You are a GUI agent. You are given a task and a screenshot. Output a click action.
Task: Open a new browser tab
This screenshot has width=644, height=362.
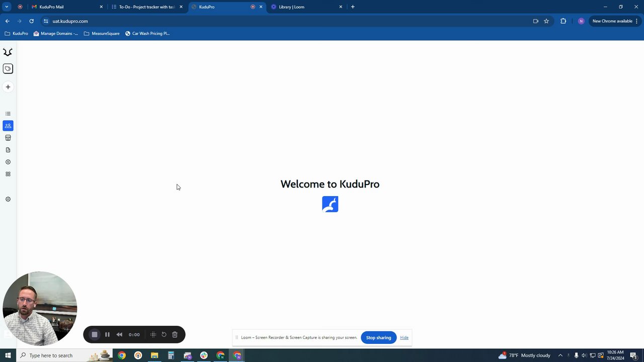point(353,7)
